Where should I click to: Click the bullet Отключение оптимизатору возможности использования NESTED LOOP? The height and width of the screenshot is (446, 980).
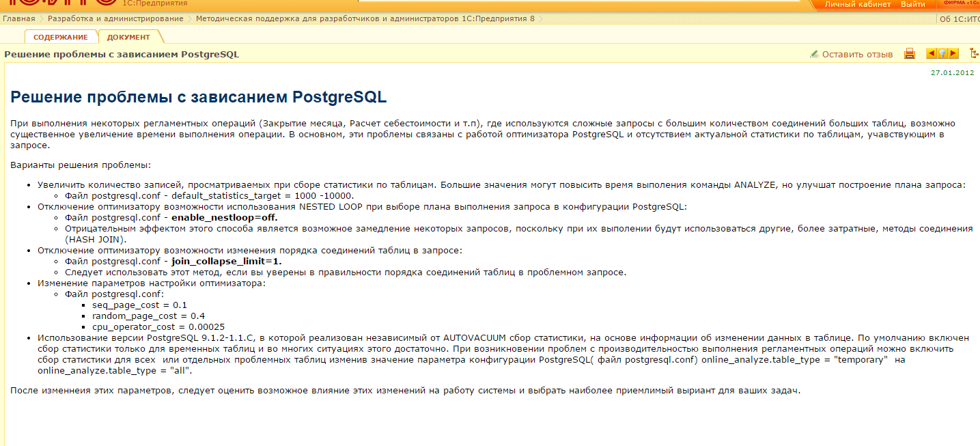point(363,206)
